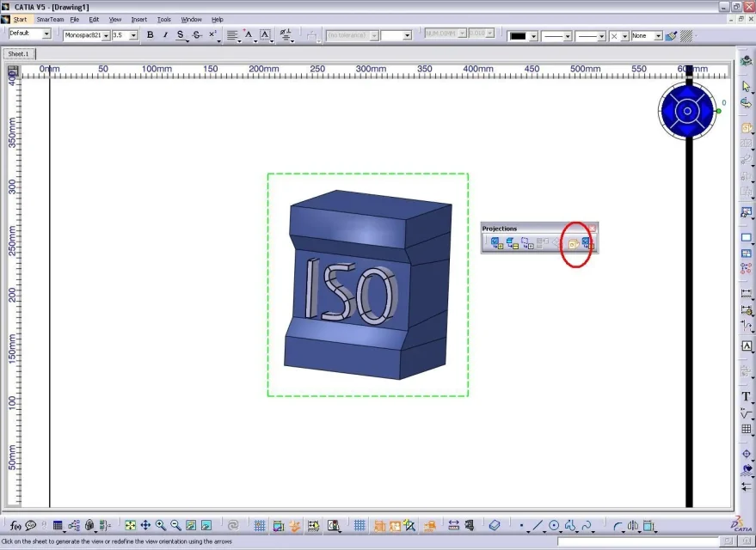Open the Edit menu
This screenshot has width=756, height=550.
94,19
